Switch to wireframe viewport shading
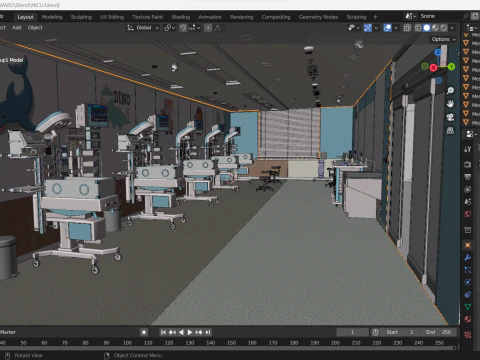 [x=418, y=28]
